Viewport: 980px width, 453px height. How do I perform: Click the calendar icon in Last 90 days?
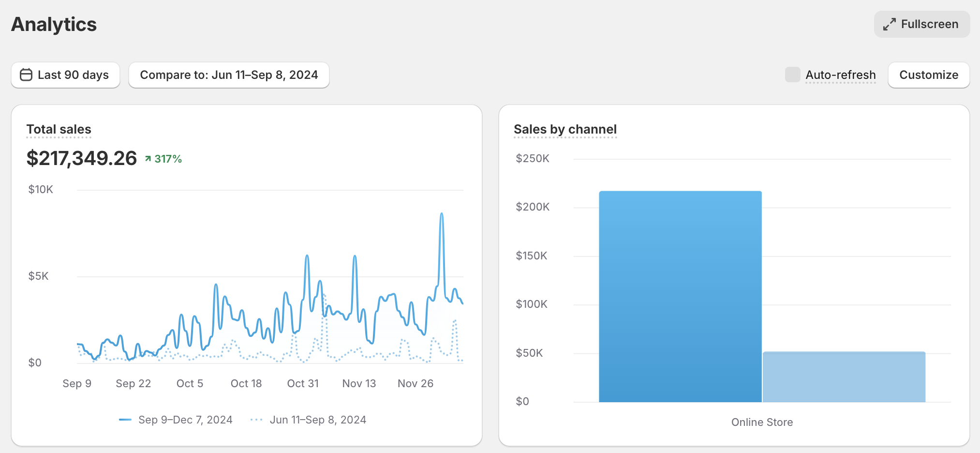(x=26, y=75)
